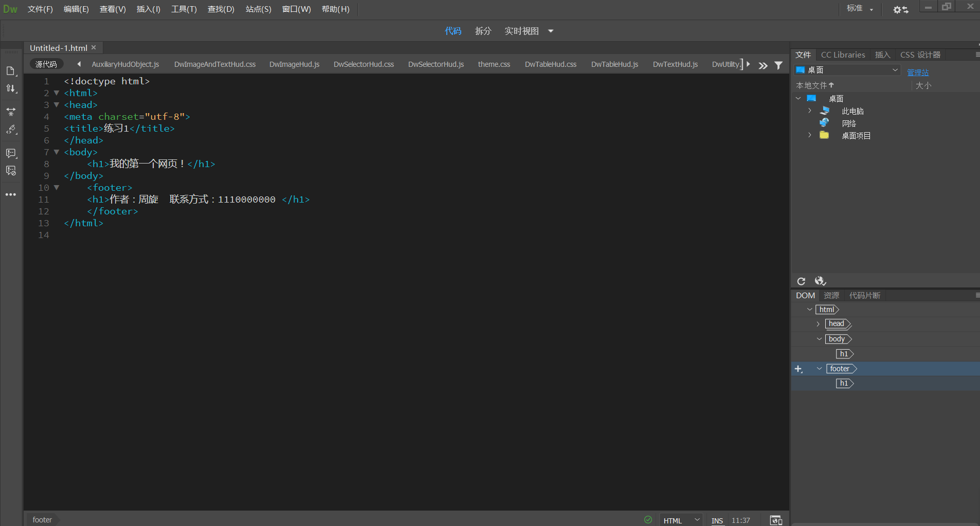The height and width of the screenshot is (526, 980).
Task: Click the globe connection icon in Files panel
Action: click(820, 281)
